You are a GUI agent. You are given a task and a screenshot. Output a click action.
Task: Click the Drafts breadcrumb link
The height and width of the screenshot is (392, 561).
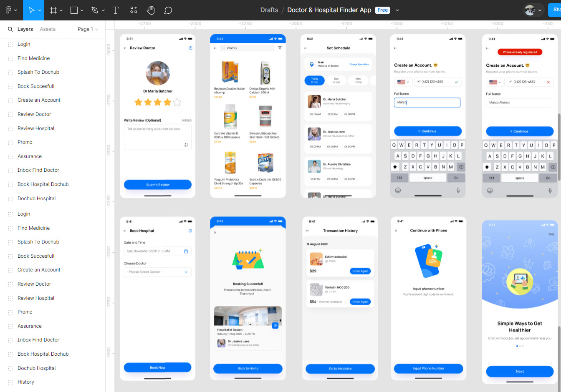(x=269, y=10)
